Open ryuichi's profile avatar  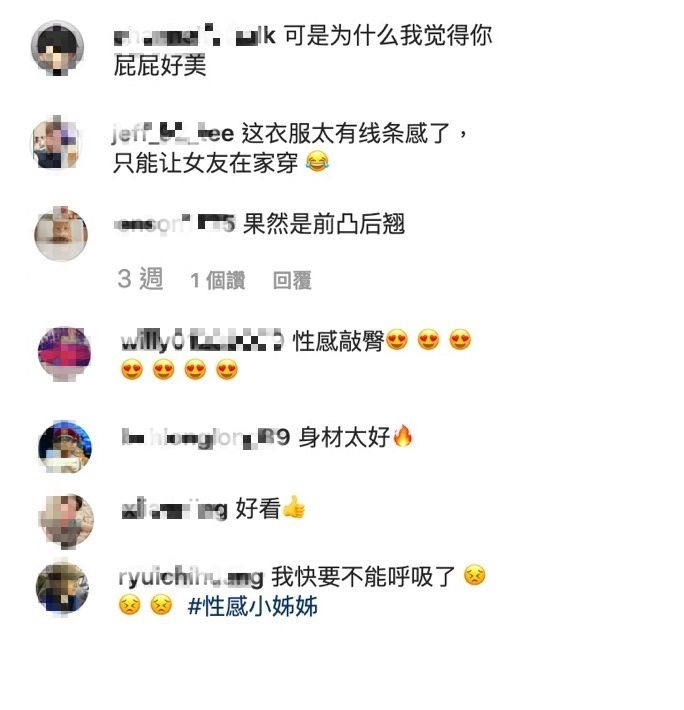pos(63,588)
